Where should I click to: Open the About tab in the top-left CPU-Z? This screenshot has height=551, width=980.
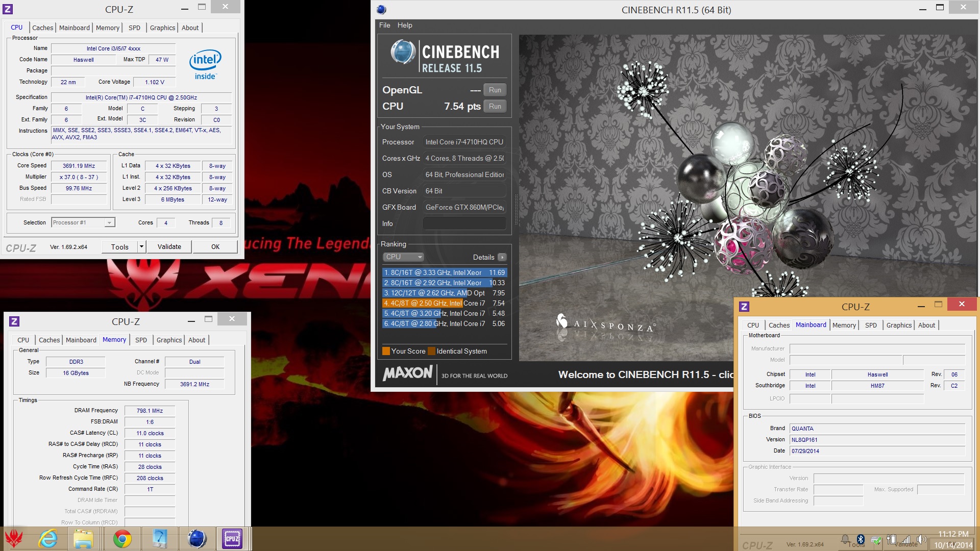click(x=190, y=28)
